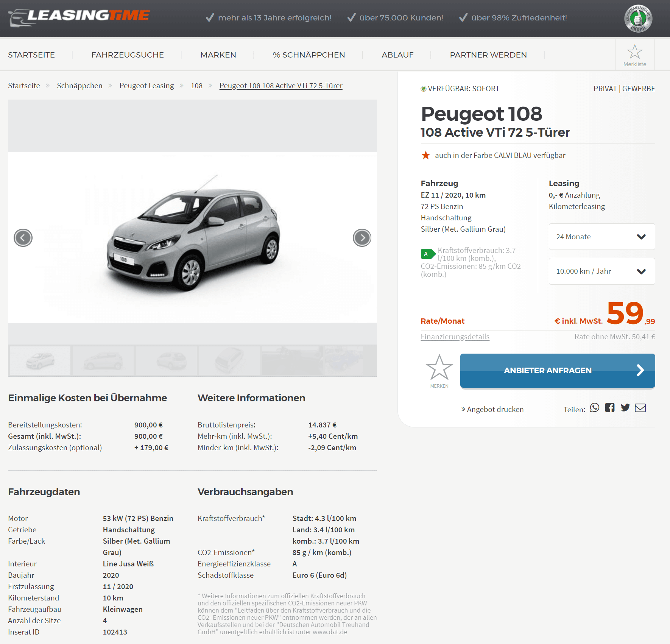Click the Startseite breadcrumb

[x=24, y=86]
